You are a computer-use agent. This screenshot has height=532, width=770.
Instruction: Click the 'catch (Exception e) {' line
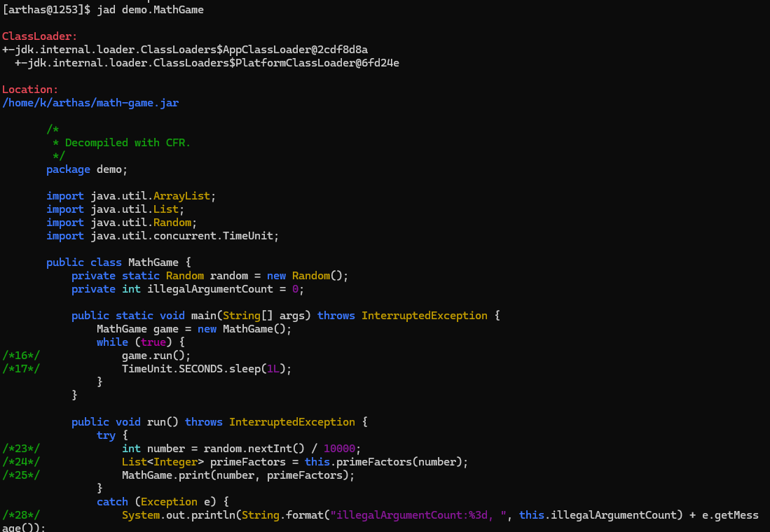(163, 502)
